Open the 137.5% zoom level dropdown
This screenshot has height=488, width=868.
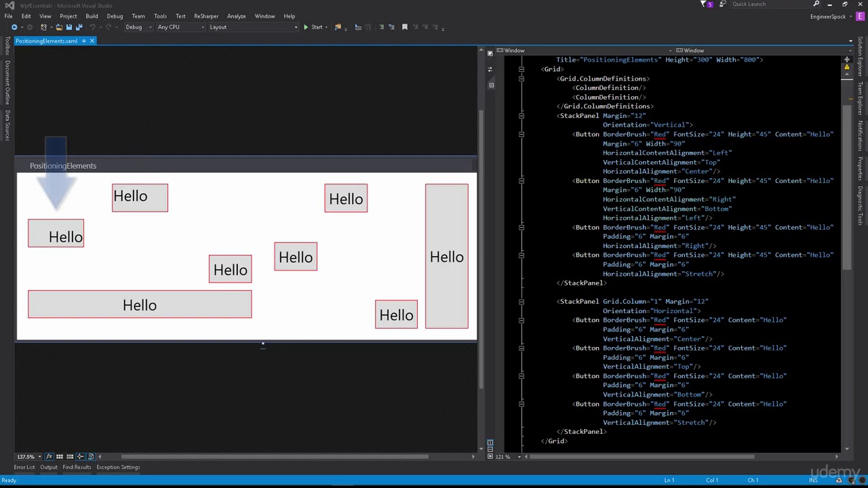[x=29, y=456]
